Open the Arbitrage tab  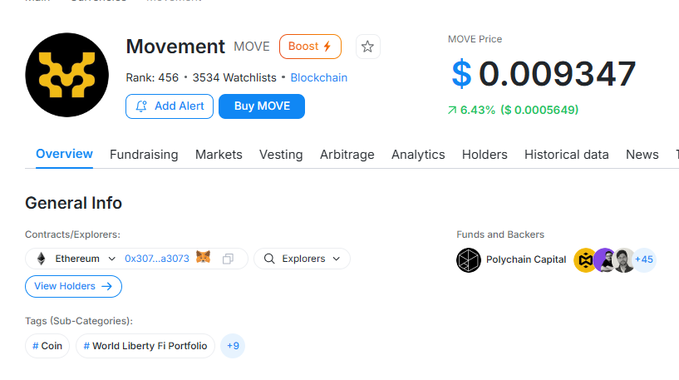pos(347,155)
